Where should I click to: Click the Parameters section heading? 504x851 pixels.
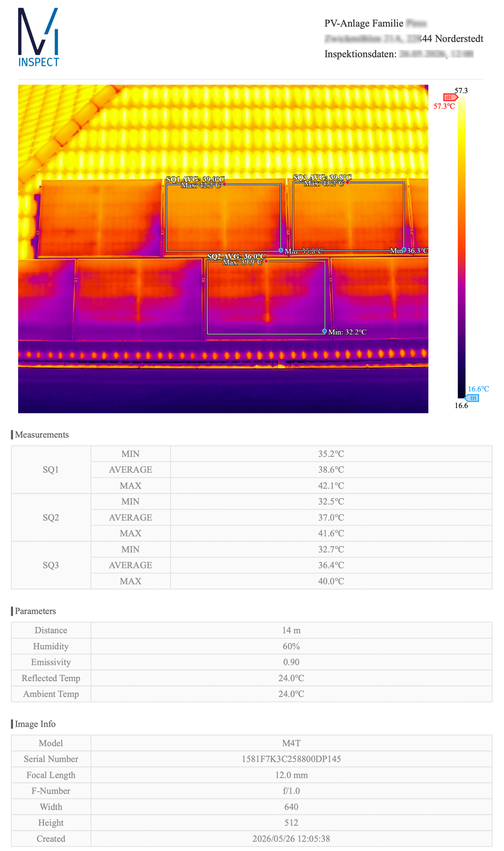pos(36,611)
